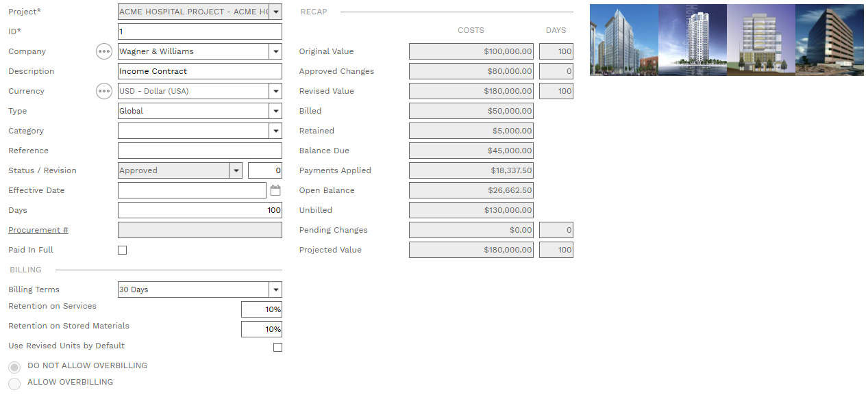Open the Effective Date calendar picker
Viewport: 868px width, 399px height.
pos(275,190)
